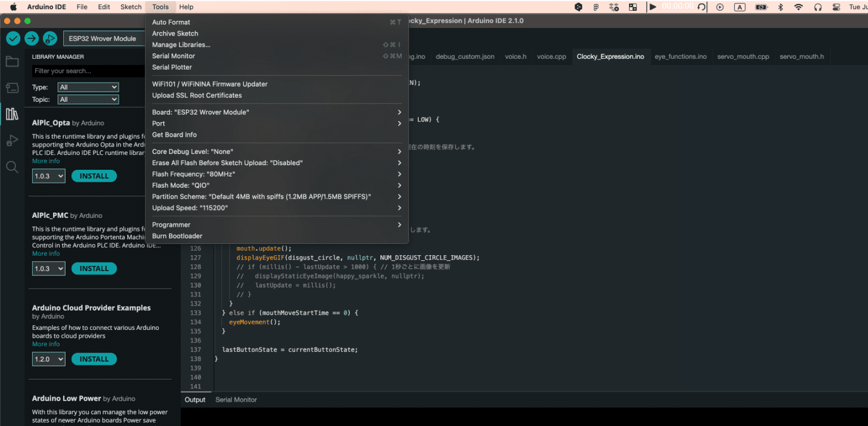868x426 pixels.
Task: Start debugging with the debug icon
Action: tap(50, 38)
